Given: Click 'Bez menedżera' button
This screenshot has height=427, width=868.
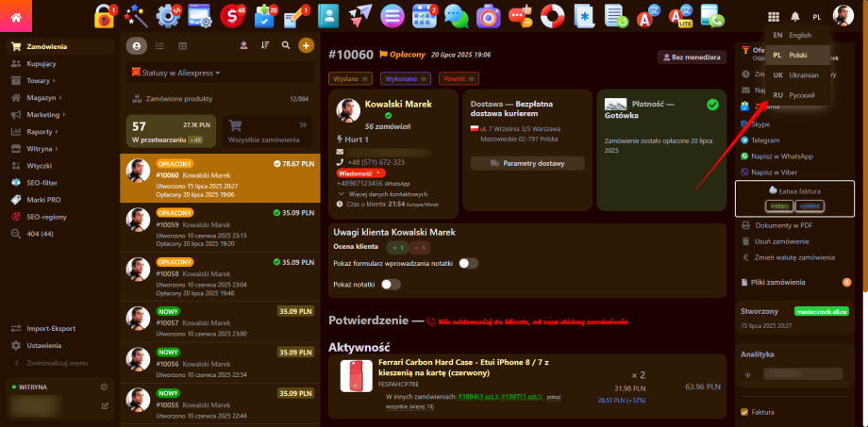Looking at the screenshot, I should point(692,57).
